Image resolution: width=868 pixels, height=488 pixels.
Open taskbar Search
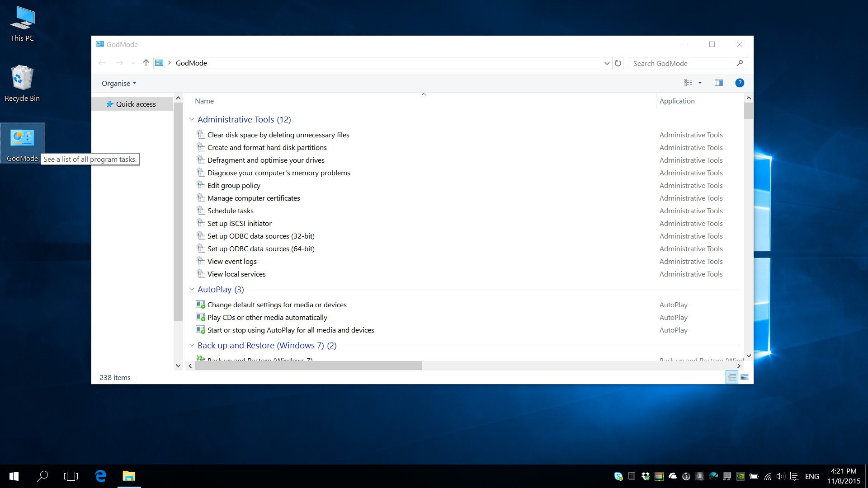(x=42, y=476)
